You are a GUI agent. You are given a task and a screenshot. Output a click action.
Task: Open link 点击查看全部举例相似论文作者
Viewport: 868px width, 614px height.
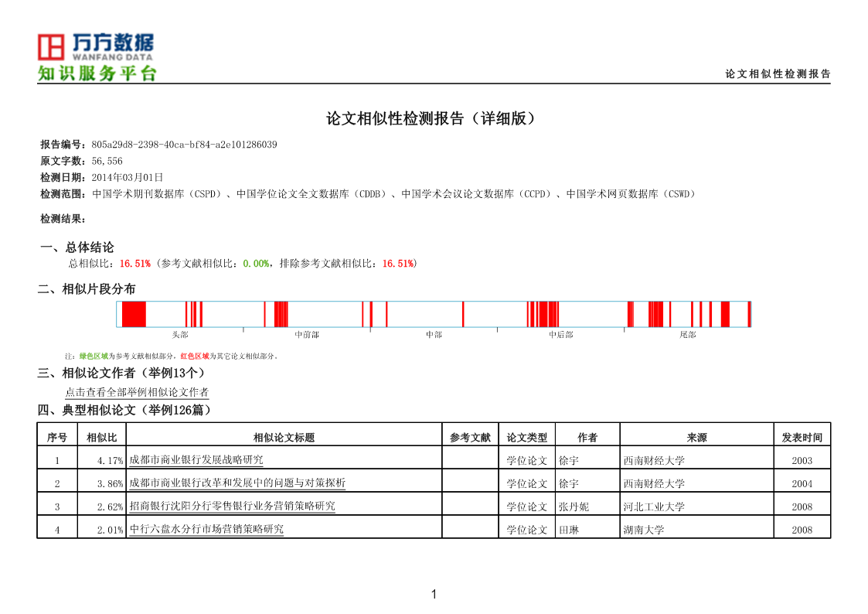pyautogui.click(x=137, y=392)
